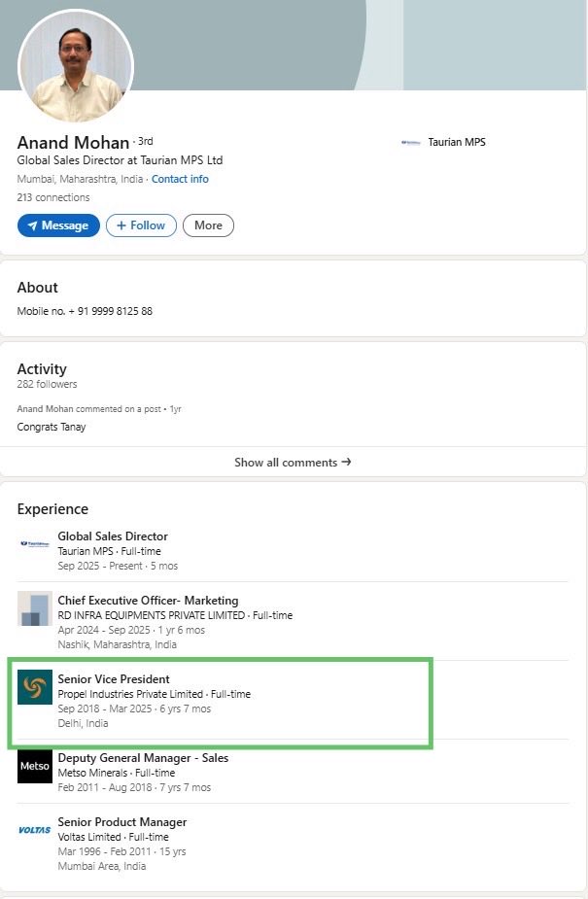588x899 pixels.
Task: Click 'Sep 2025 - Present · 5 mos' dates
Action: 118,566
